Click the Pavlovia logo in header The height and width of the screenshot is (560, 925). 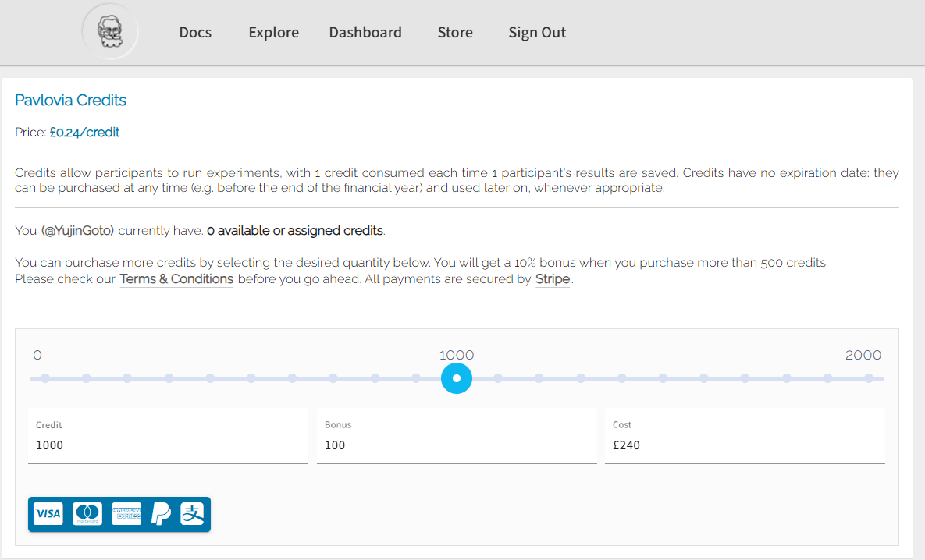110,32
